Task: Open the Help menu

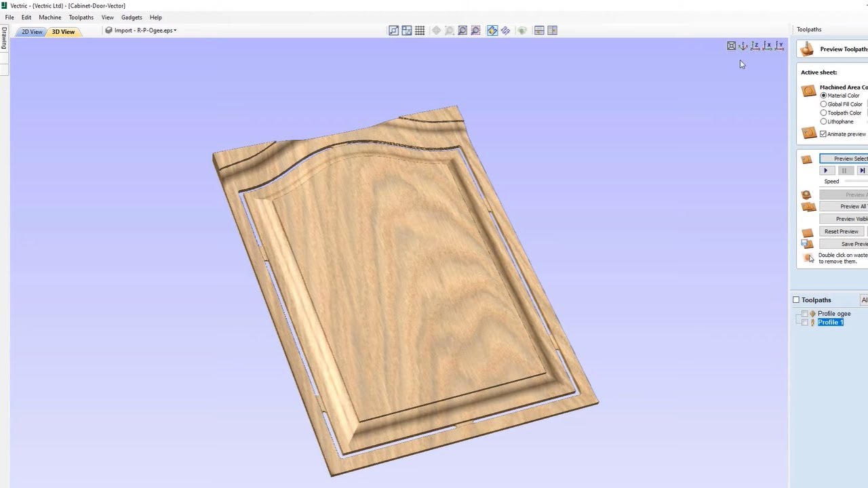Action: (x=156, y=18)
